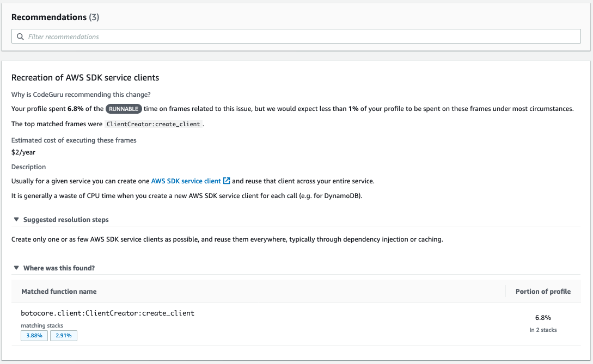Click the disclosure triangle for Suggested resolution steps
This screenshot has height=364, width=593.
point(16,219)
